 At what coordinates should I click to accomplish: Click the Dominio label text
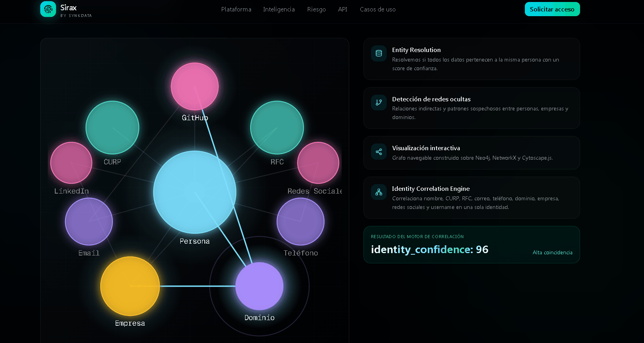pos(259,318)
